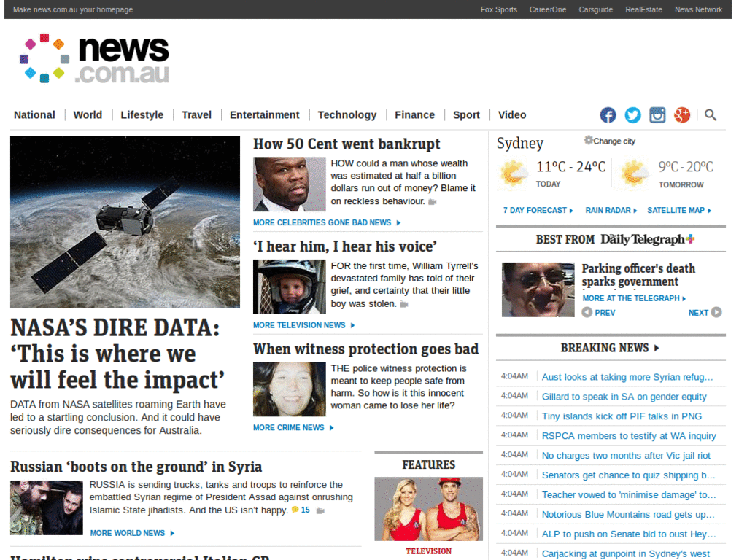
Task: Expand MORE CRIME NEWS link
Action: point(293,427)
